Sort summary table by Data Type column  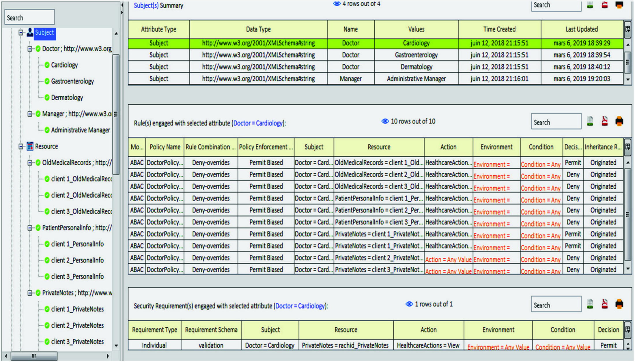258,29
